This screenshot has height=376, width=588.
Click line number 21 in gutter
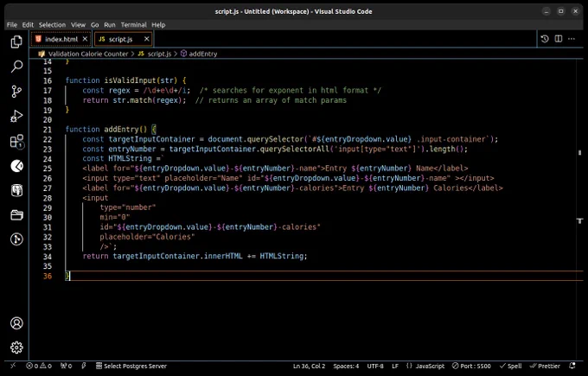tap(48, 130)
